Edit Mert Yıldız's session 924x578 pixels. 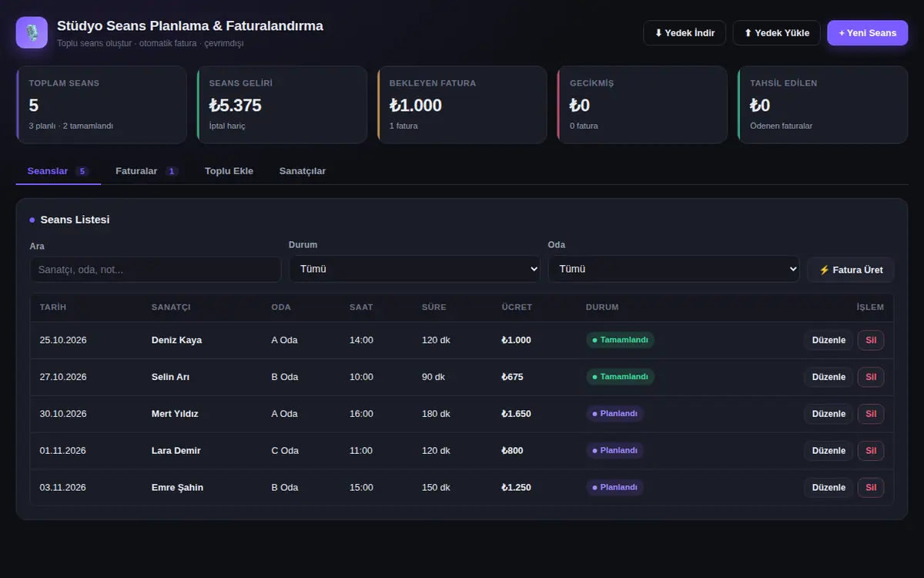pos(829,414)
